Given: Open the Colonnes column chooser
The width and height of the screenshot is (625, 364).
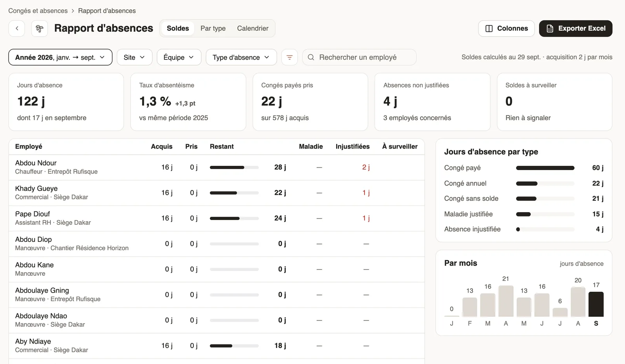Looking at the screenshot, I should pyautogui.click(x=506, y=28).
